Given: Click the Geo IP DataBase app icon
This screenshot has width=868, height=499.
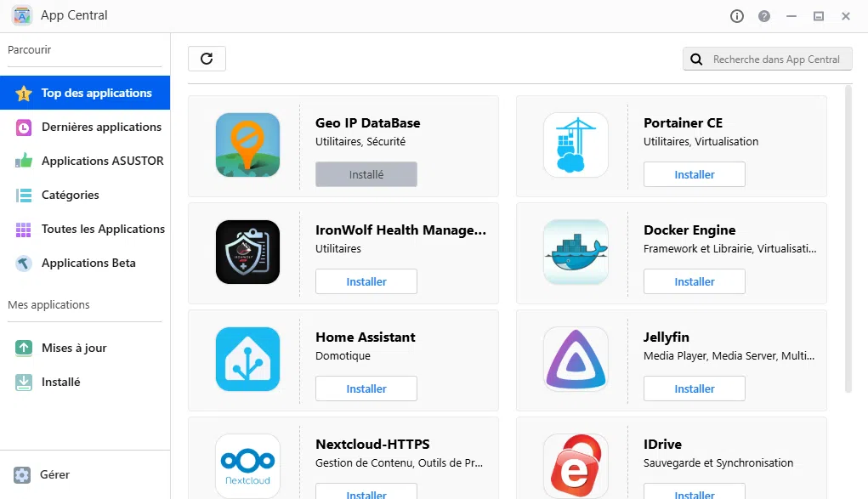Looking at the screenshot, I should point(247,145).
